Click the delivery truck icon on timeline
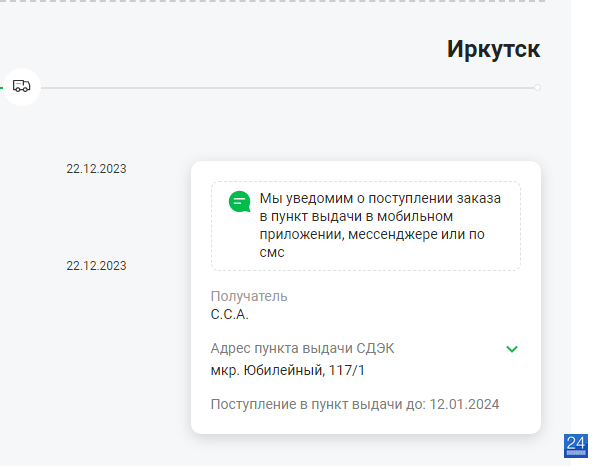The width and height of the screenshot is (596, 466). coord(22,86)
